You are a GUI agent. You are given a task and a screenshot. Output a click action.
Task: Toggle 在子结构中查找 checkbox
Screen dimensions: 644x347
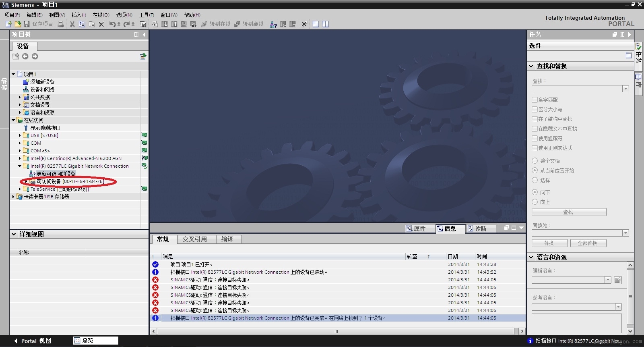(x=535, y=119)
